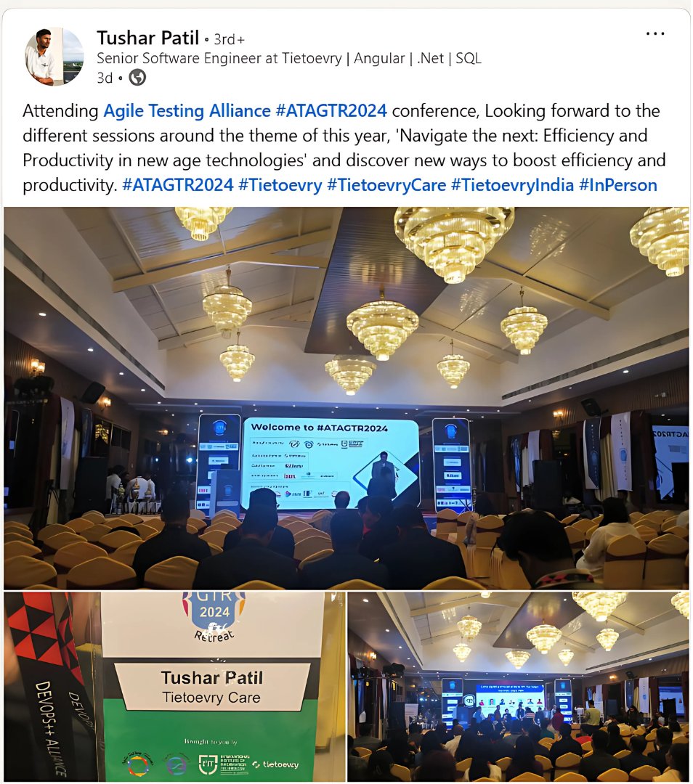Follow the #InPerson hashtag
The height and width of the screenshot is (784, 693).
click(618, 185)
